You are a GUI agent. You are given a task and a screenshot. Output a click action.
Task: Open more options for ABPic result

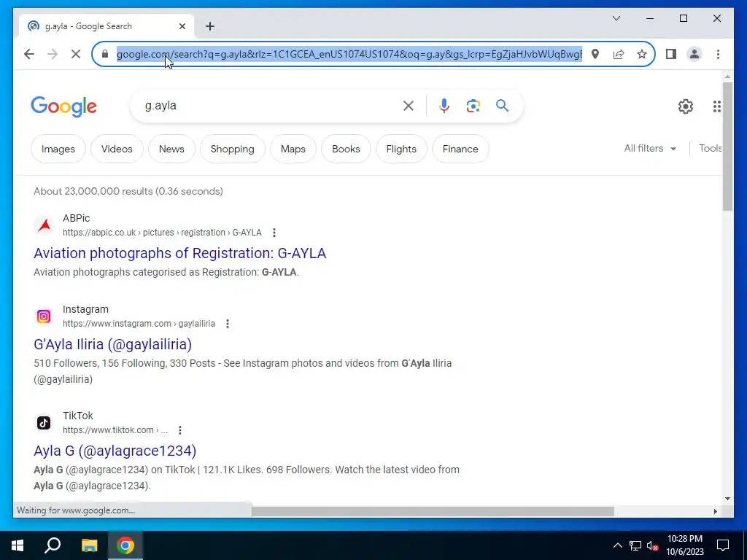(x=274, y=233)
